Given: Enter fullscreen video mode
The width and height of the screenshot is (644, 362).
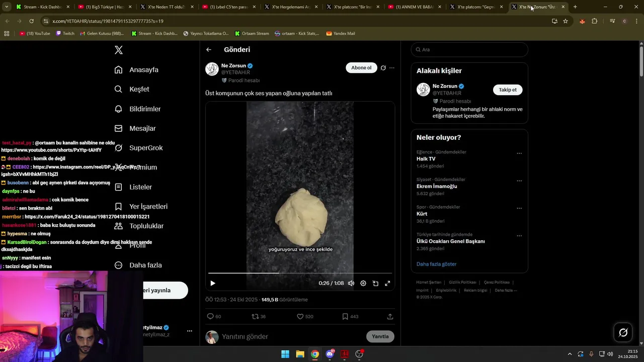Looking at the screenshot, I should coord(387,284).
